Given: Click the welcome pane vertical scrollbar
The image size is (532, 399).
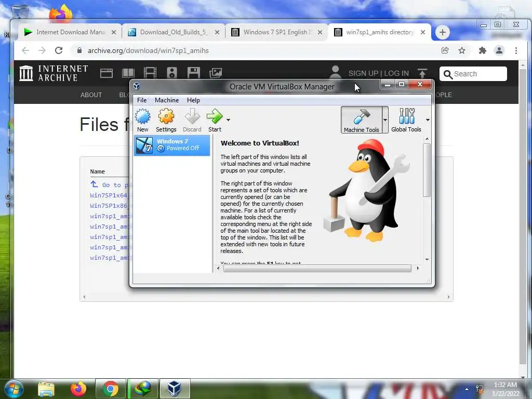Looking at the screenshot, I should tap(427, 170).
